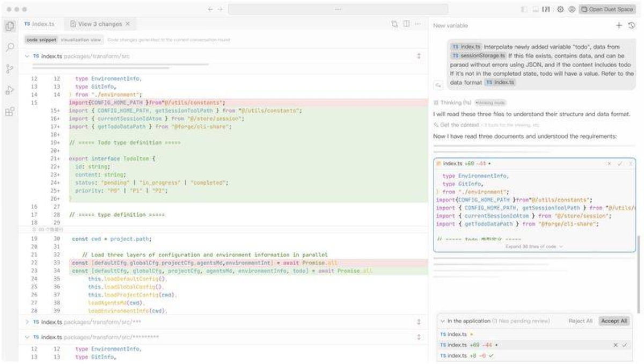644x364 pixels.
Task: Click the title bar command search field
Action: click(338, 9)
